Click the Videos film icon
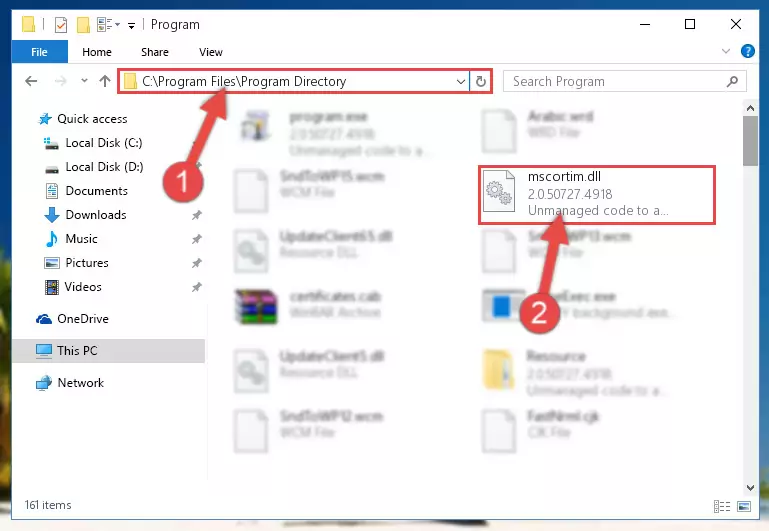This screenshot has height=531, width=769. (x=51, y=287)
